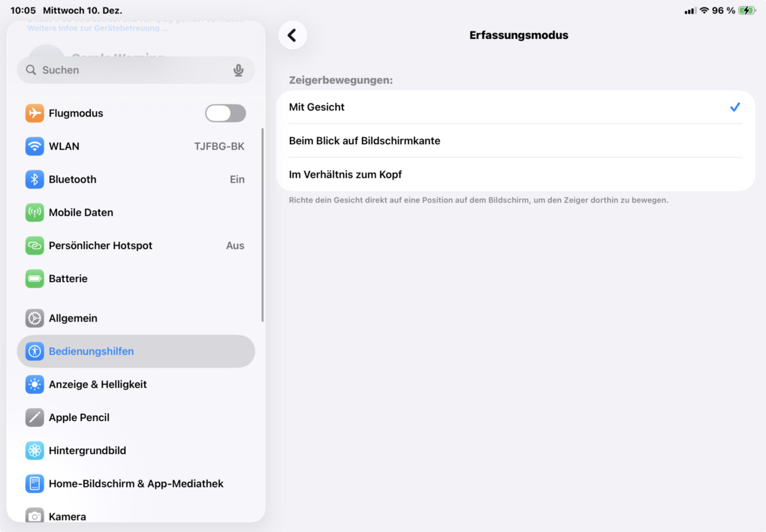Tap the Allgemein gear icon
This screenshot has height=532, width=766.
[x=35, y=318]
